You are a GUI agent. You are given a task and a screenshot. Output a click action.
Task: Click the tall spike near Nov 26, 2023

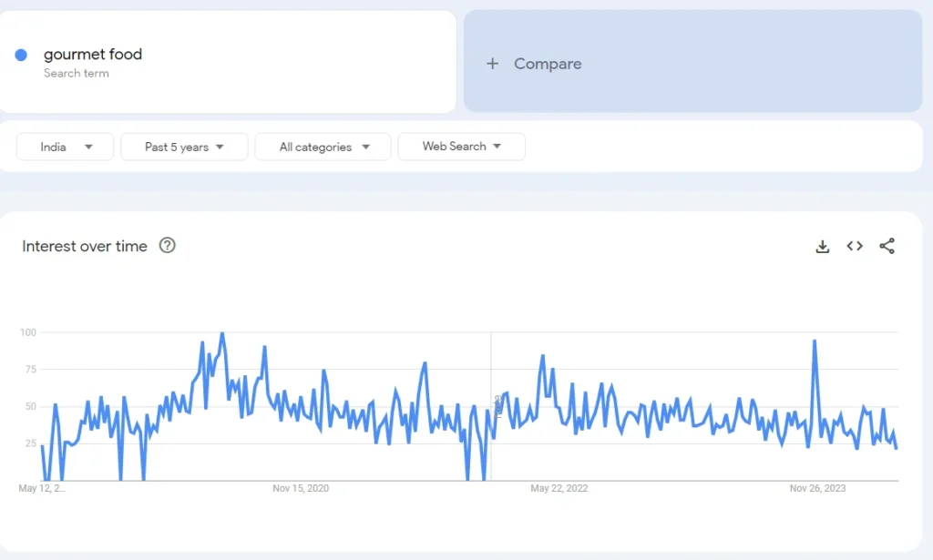point(814,341)
